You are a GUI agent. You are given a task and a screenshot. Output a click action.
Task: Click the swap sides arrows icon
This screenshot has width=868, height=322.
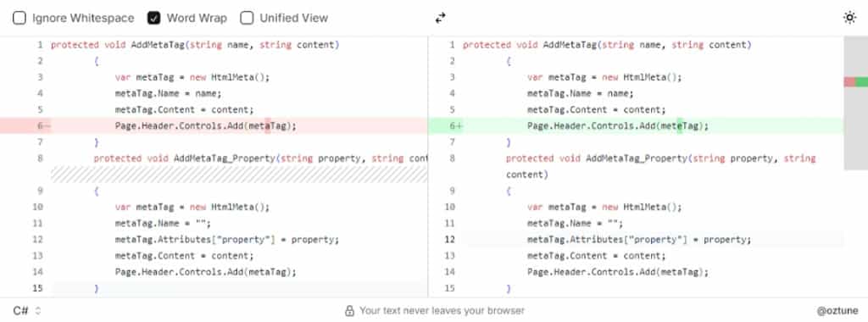pos(440,19)
